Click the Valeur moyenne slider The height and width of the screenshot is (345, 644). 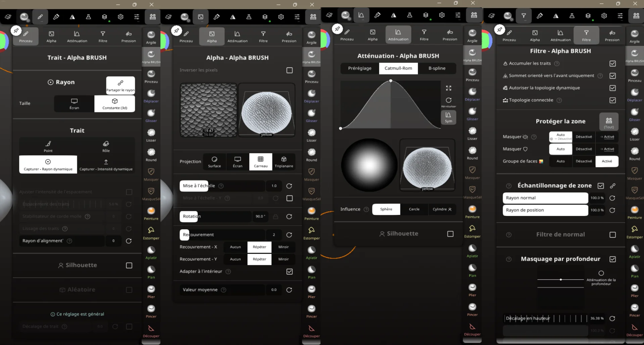(222, 290)
